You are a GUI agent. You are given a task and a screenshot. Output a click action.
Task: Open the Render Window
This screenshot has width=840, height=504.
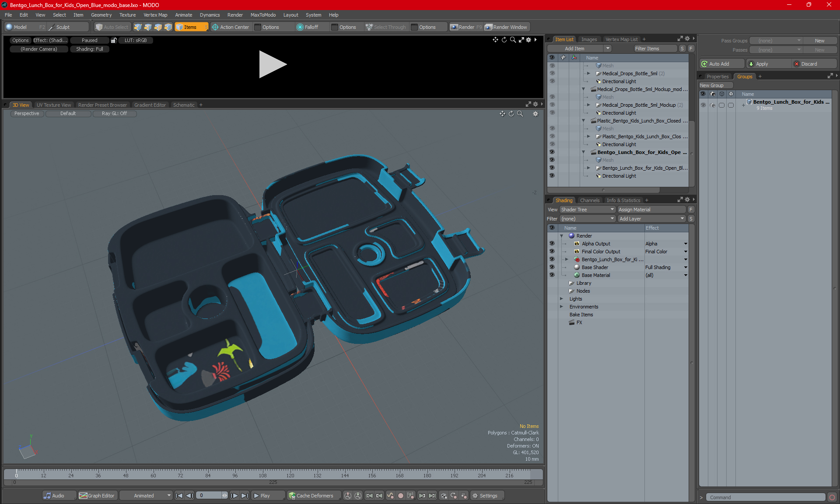[507, 27]
